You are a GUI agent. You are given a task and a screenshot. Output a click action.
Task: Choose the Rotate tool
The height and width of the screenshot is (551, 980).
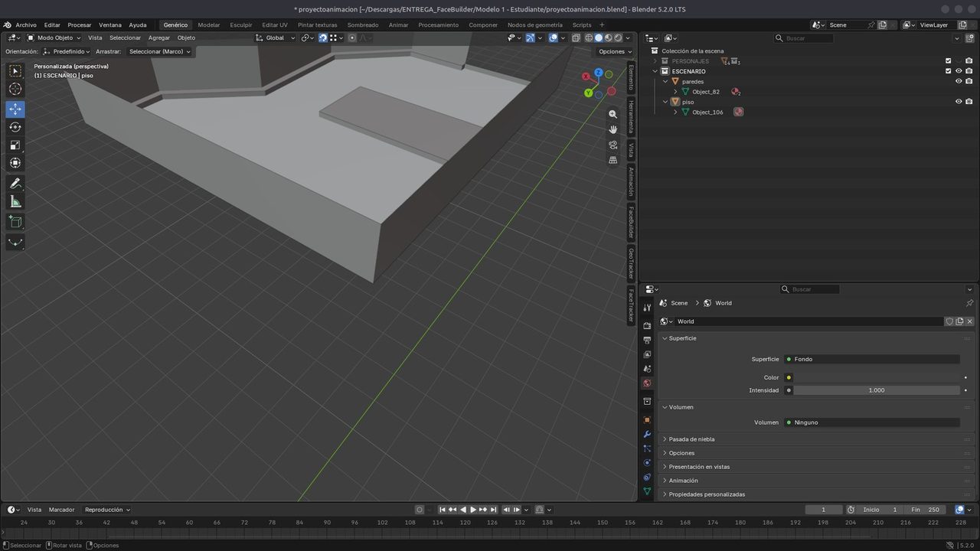point(15,127)
